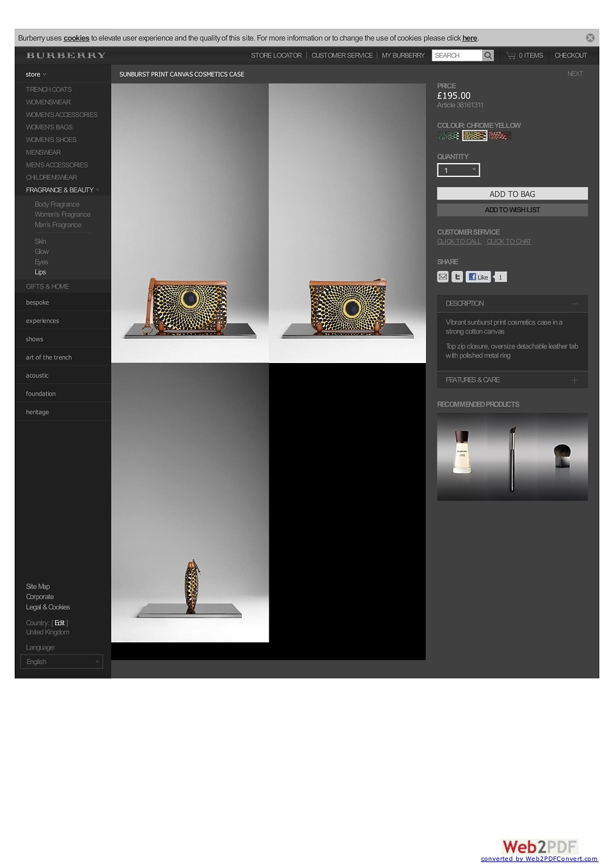Open Childrenswear category
614x868 pixels.
click(x=51, y=178)
